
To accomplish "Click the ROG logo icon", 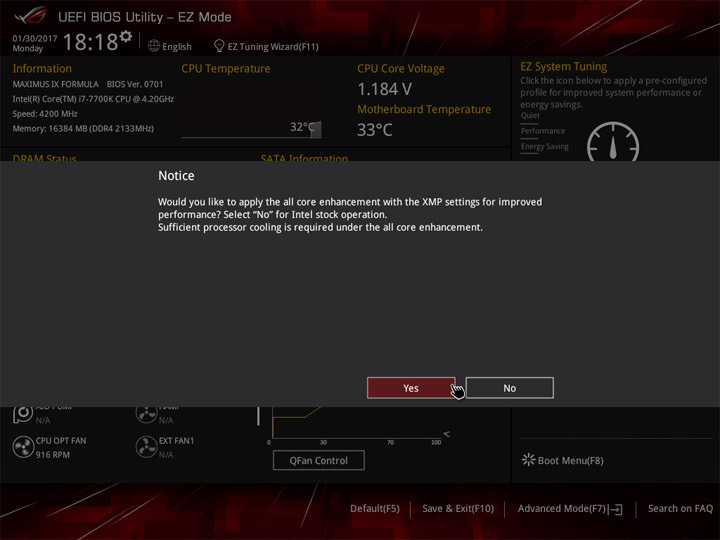I will pos(30,16).
